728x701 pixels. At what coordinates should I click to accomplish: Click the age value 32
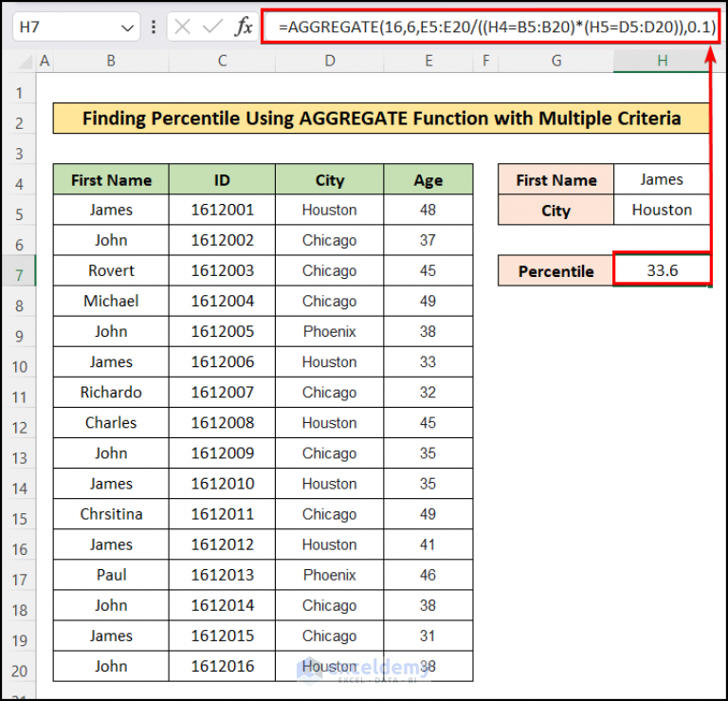tap(428, 393)
